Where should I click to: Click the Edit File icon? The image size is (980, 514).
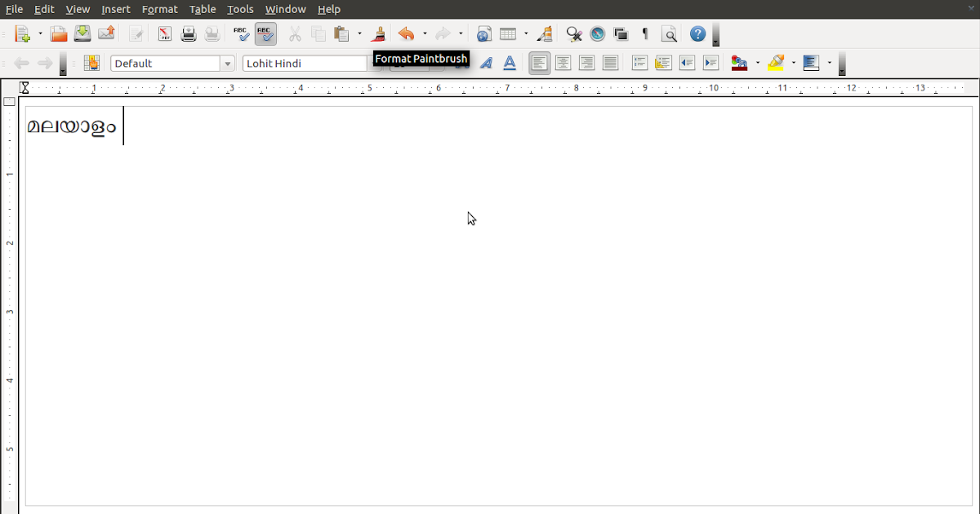coord(136,34)
